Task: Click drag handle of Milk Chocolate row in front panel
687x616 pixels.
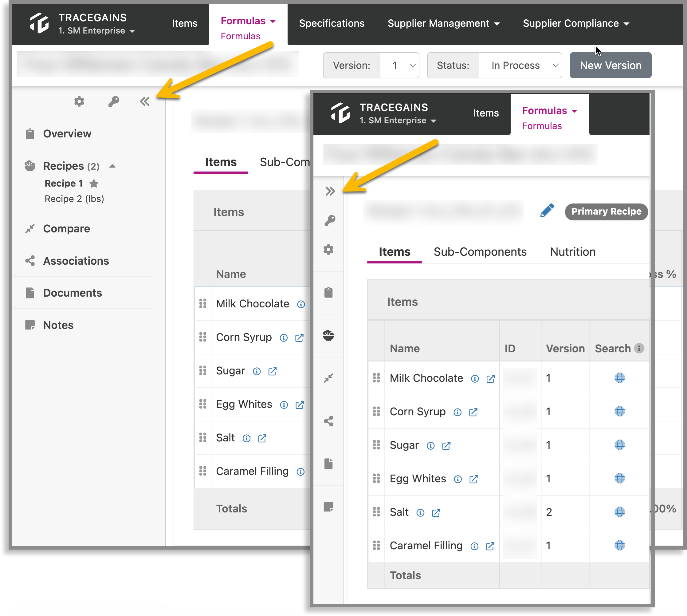Action: (376, 378)
